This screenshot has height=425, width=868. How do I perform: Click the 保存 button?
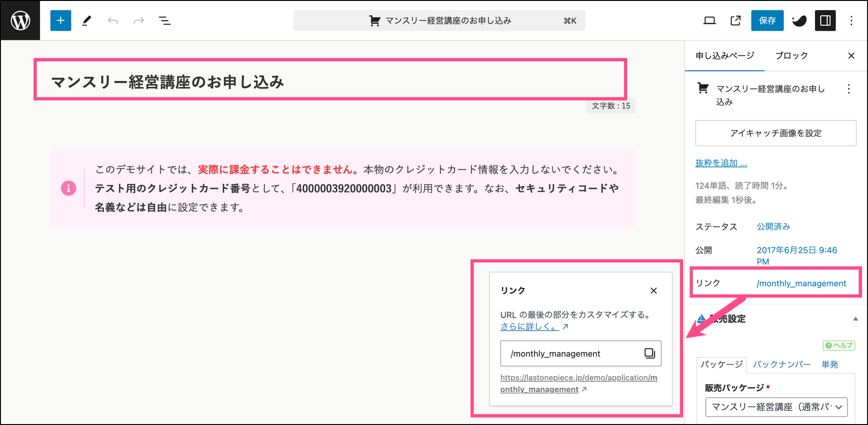pyautogui.click(x=767, y=20)
